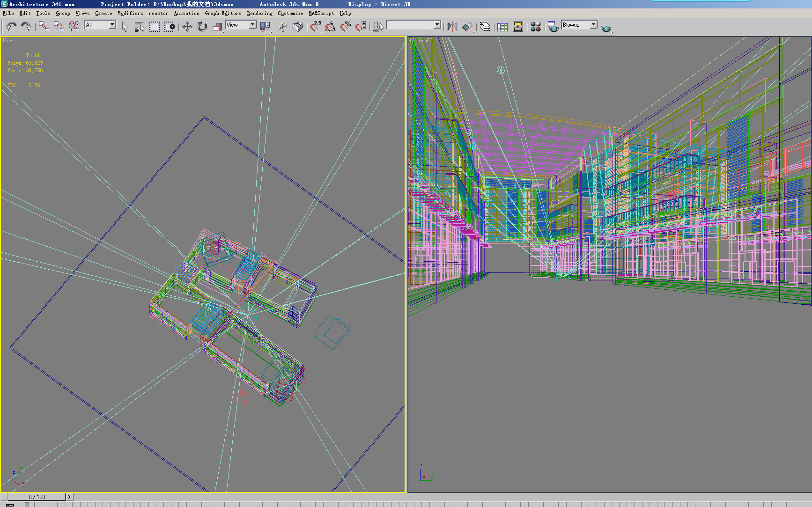Open the Create menu

103,13
